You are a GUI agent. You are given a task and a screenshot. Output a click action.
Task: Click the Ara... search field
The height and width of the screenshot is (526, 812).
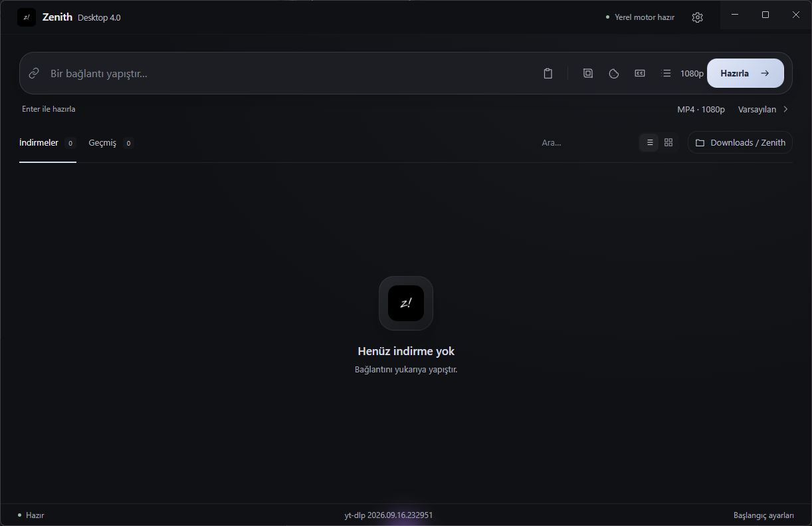pyautogui.click(x=585, y=142)
